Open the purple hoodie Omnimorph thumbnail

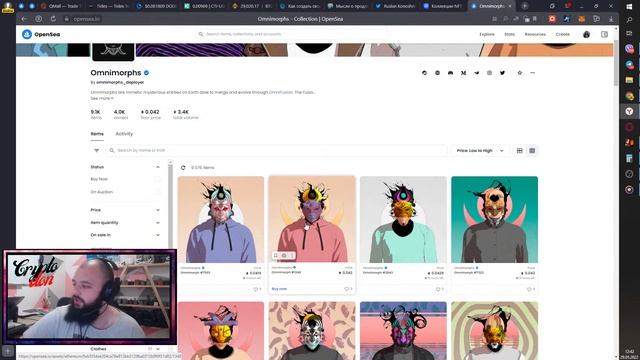(x=221, y=220)
